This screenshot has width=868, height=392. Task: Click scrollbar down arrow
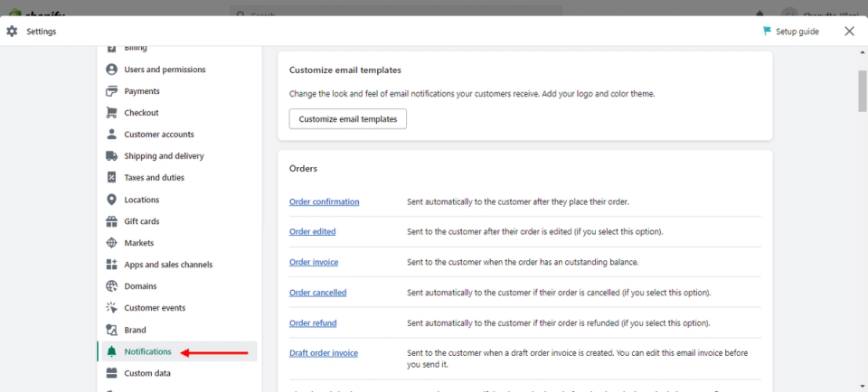tap(862, 386)
